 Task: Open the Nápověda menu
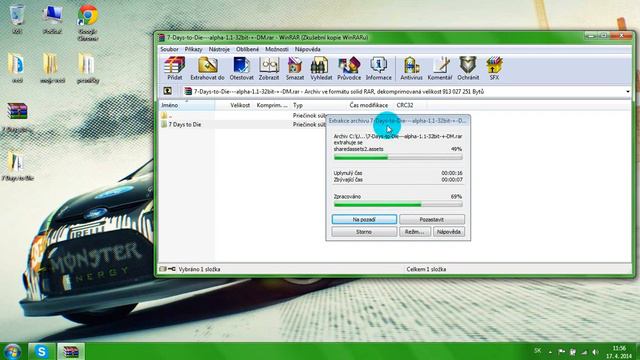point(307,49)
